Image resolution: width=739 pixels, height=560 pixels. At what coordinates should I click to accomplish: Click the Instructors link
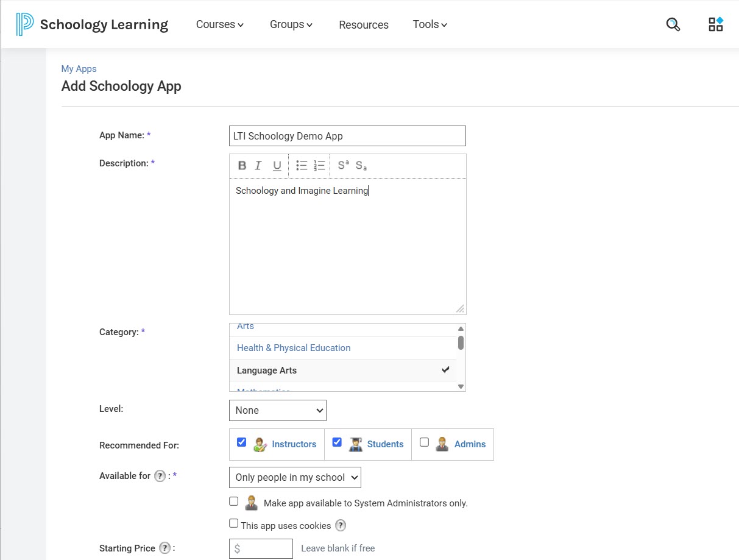[294, 444]
